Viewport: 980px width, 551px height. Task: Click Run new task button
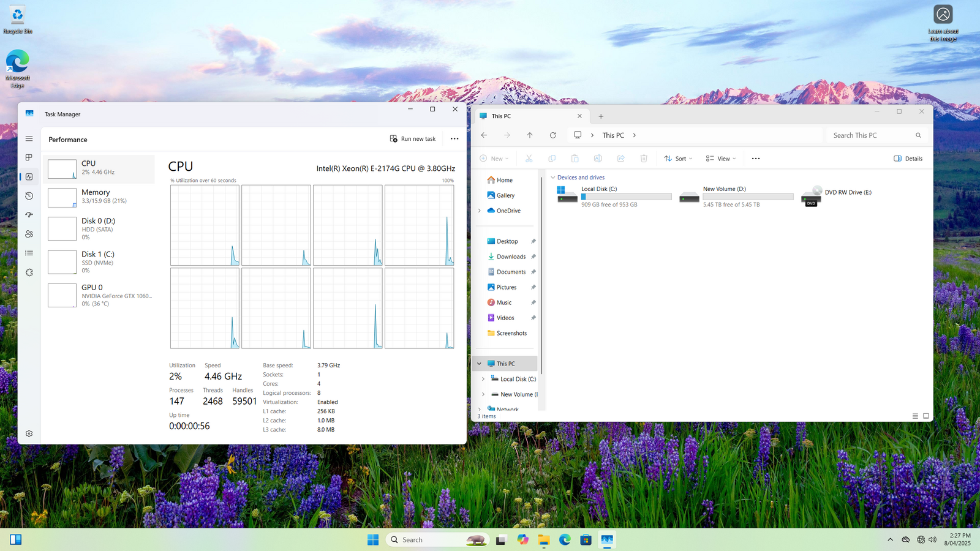pyautogui.click(x=413, y=139)
